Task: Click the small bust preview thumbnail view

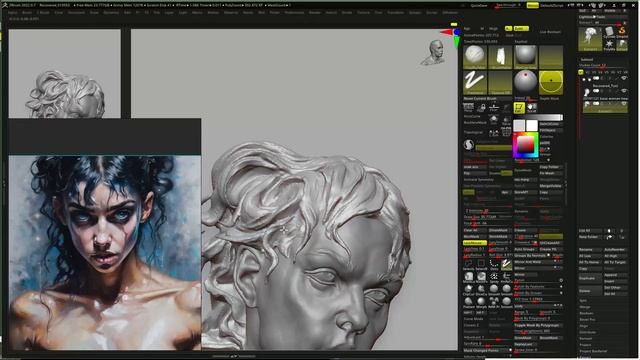Action: pos(65,74)
